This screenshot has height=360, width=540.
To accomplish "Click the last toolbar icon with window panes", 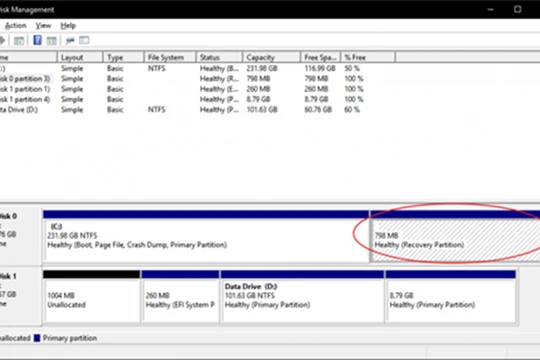I will [x=84, y=40].
